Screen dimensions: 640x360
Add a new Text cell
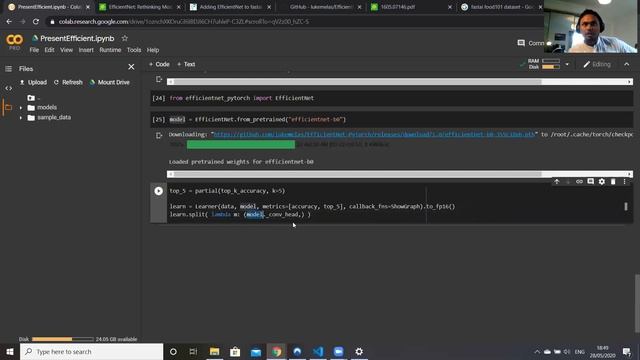(186, 64)
